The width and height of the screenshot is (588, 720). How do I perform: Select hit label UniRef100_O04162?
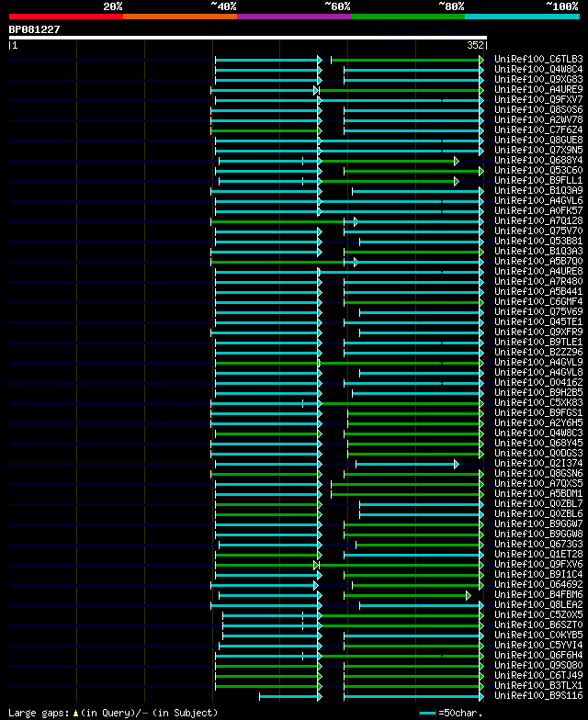coord(538,382)
